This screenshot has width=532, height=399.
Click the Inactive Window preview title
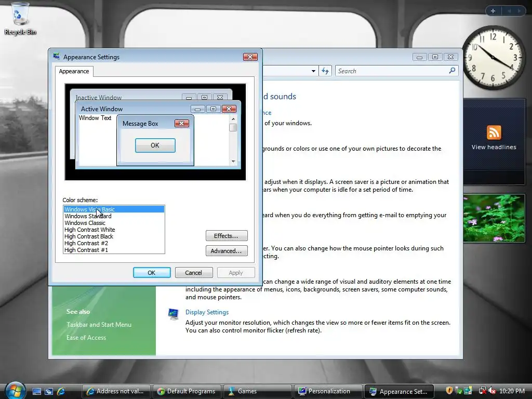pyautogui.click(x=98, y=97)
